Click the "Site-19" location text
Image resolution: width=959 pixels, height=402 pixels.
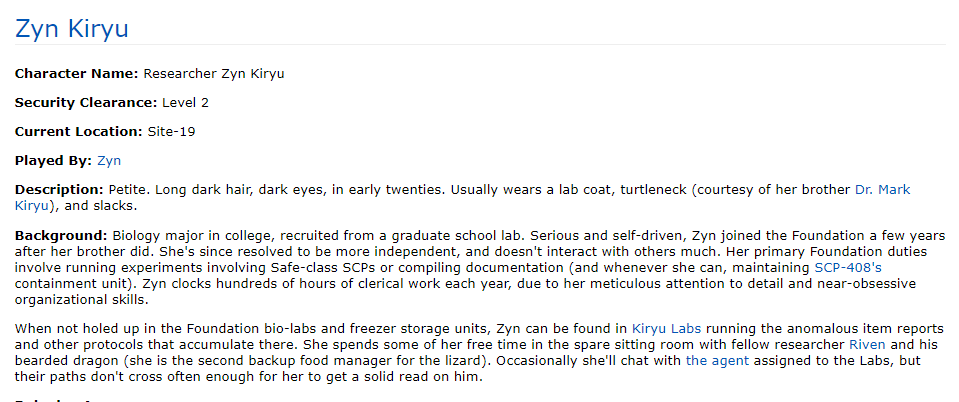pyautogui.click(x=171, y=132)
